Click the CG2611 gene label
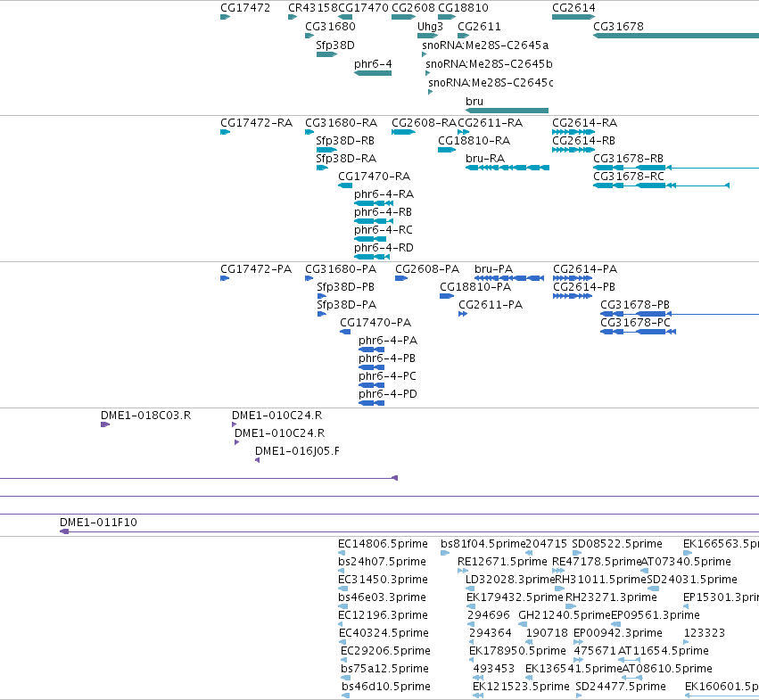This screenshot has width=759, height=700. (x=479, y=27)
